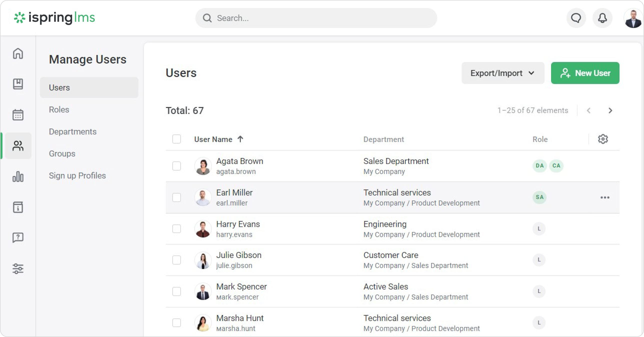Image resolution: width=644 pixels, height=337 pixels.
Task: Open table column settings gear icon
Action: point(603,139)
